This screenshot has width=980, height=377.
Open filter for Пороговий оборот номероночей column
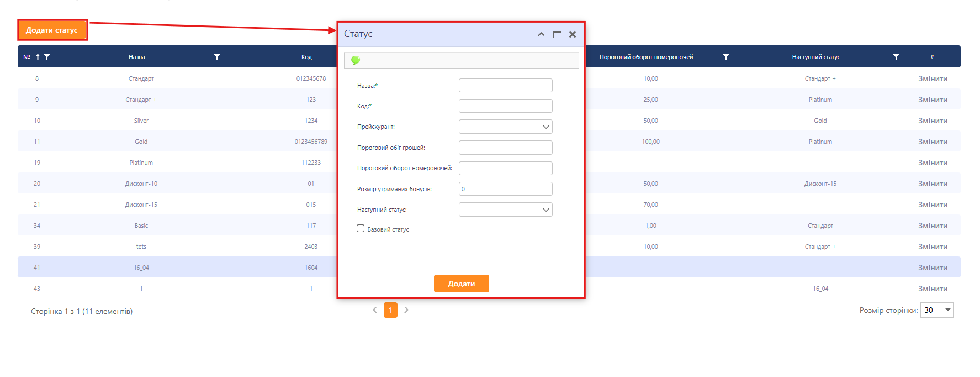point(726,57)
